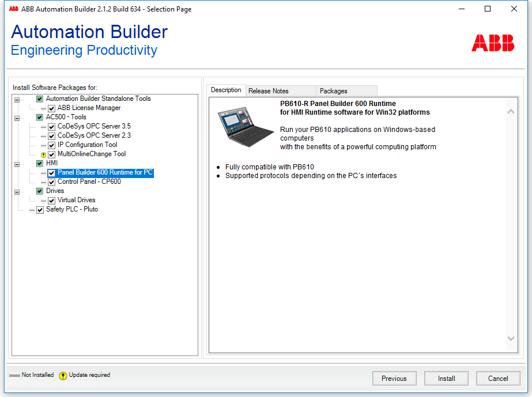Click 'Install Software Packages for:' label
This screenshot has width=532, height=397.
[x=55, y=88]
